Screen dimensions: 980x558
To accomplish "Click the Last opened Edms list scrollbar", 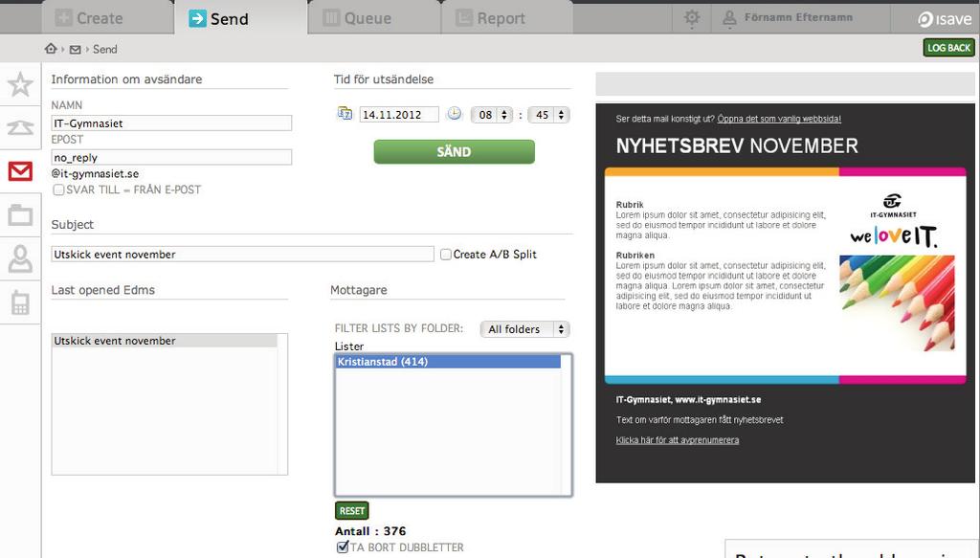I will click(x=282, y=404).
